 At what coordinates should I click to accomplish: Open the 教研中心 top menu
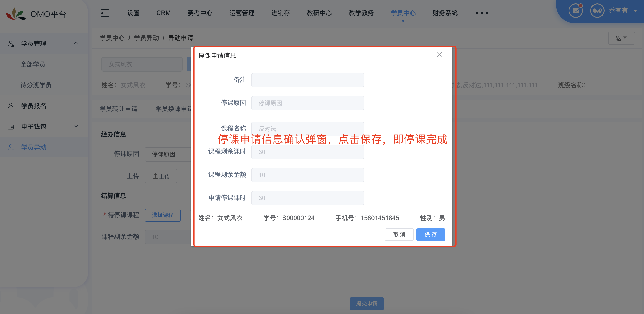319,13
